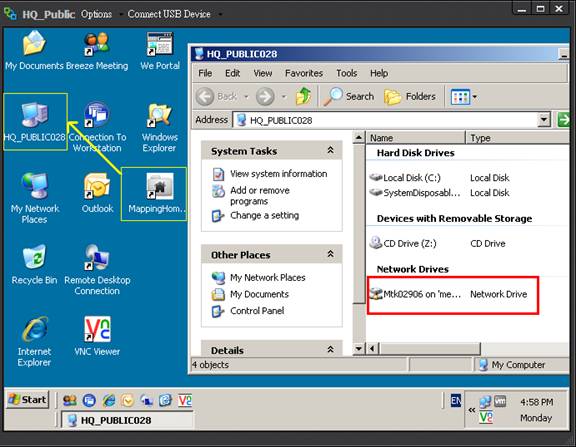
Task: Expand the Address bar dropdown arrow
Action: pos(544,119)
